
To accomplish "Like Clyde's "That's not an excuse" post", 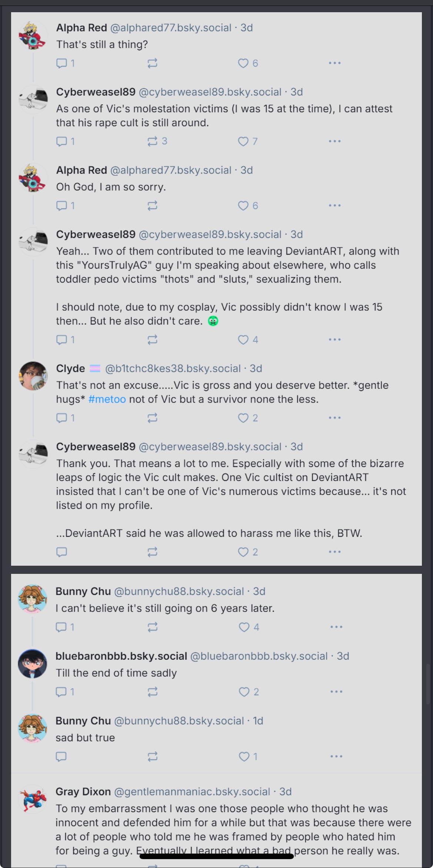I will click(243, 418).
